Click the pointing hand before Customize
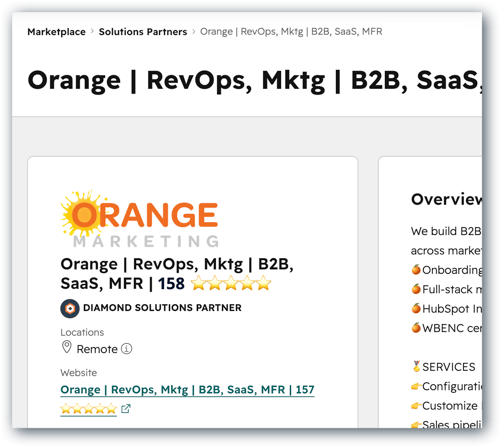The width and height of the screenshot is (500, 446). tap(416, 406)
